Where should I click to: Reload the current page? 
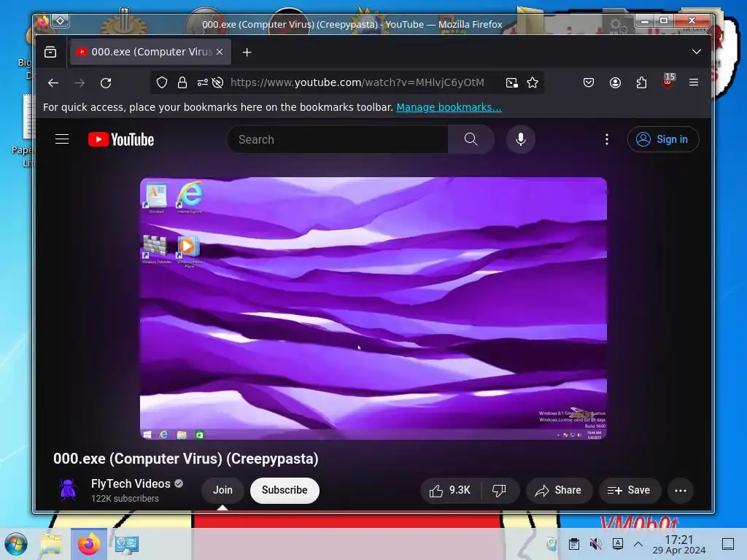(x=106, y=83)
